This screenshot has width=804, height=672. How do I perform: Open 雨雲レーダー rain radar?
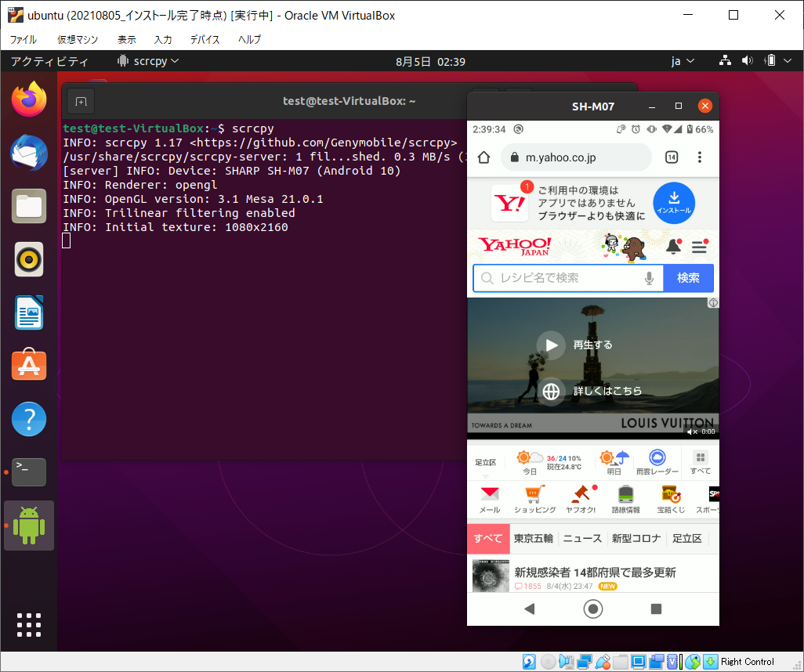[657, 462]
